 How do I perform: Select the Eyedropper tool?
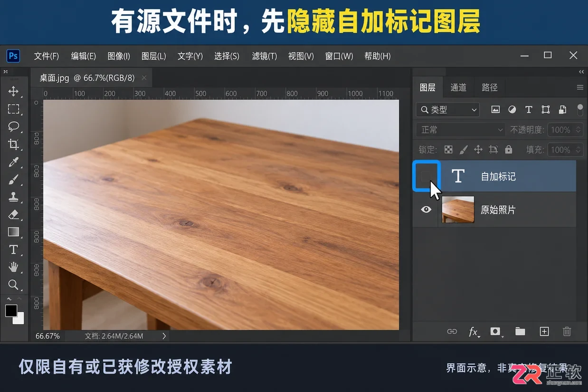[x=13, y=162]
